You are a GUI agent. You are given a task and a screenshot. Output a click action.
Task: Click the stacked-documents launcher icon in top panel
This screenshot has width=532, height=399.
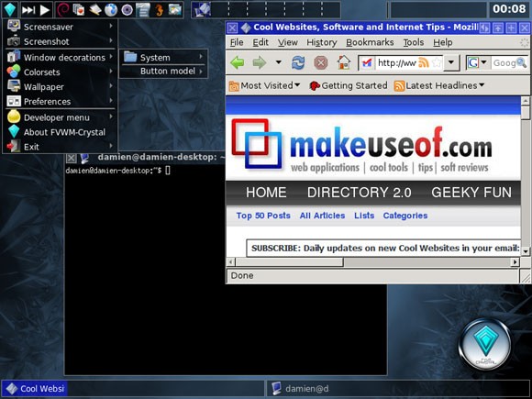pyautogui.click(x=79, y=10)
